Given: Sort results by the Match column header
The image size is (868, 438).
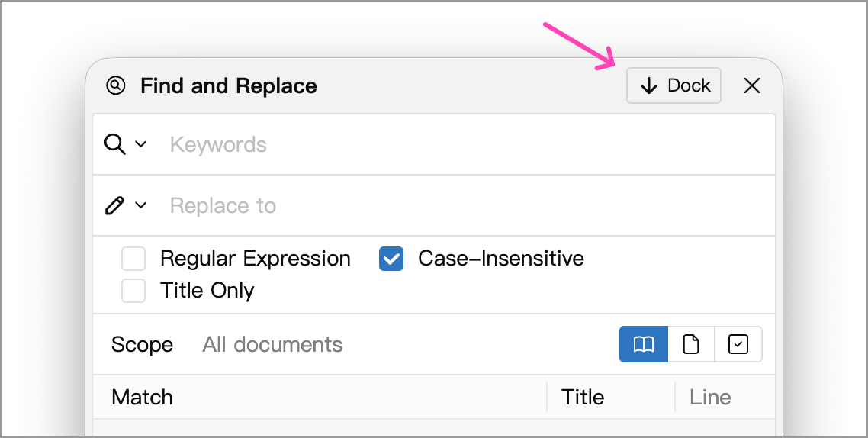Looking at the screenshot, I should (320, 397).
